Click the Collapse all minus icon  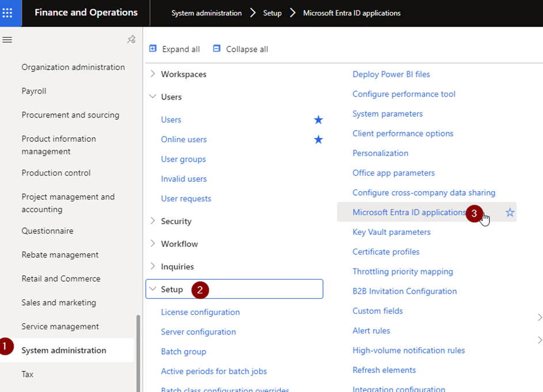point(217,48)
